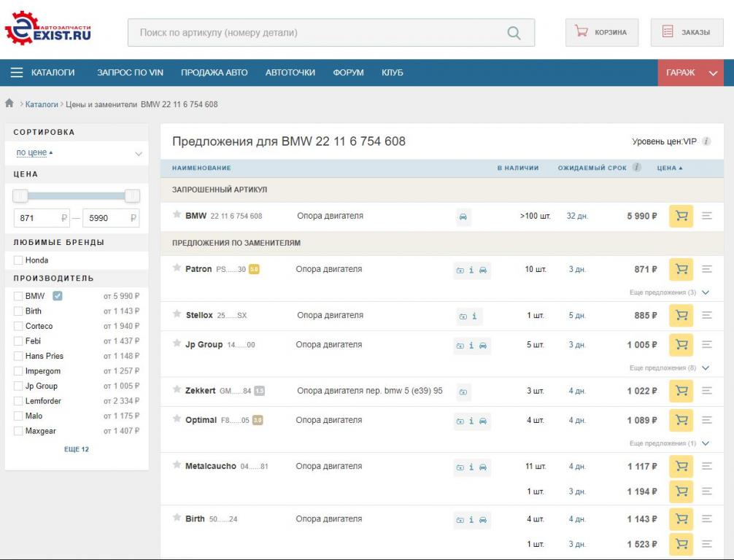Image resolution: width=734 pixels, height=560 pixels.
Task: Expand more Patron offers (3)
Action: click(669, 292)
